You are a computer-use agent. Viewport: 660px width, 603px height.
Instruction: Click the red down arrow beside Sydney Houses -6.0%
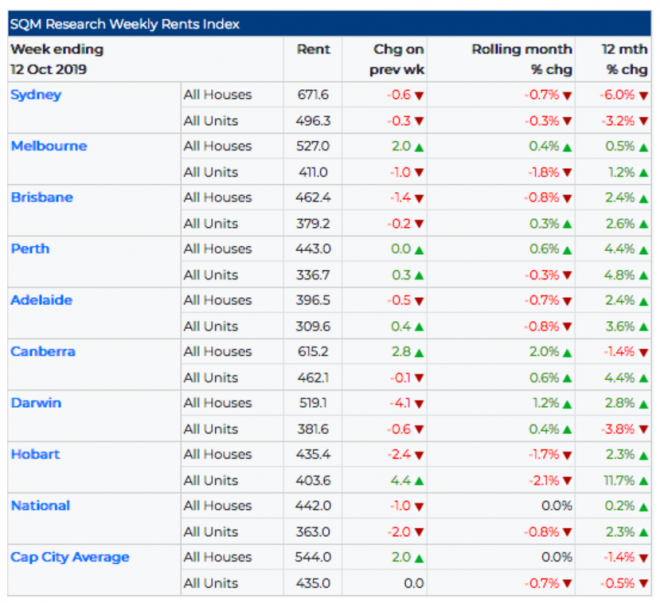[643, 96]
